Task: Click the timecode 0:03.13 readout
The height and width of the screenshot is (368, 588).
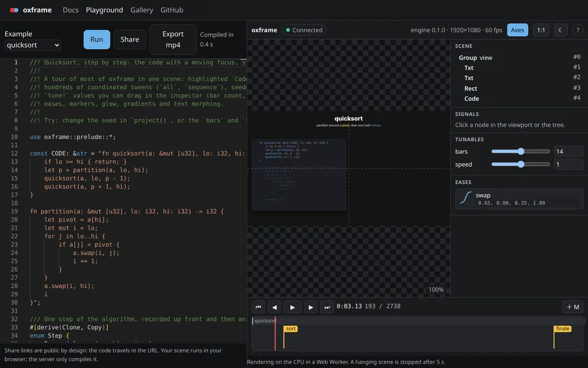Action: (x=349, y=306)
